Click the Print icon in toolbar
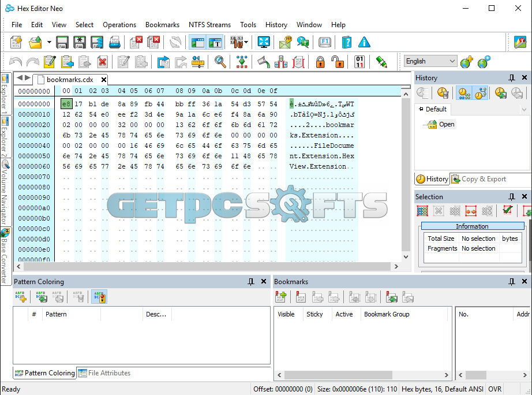 115,43
